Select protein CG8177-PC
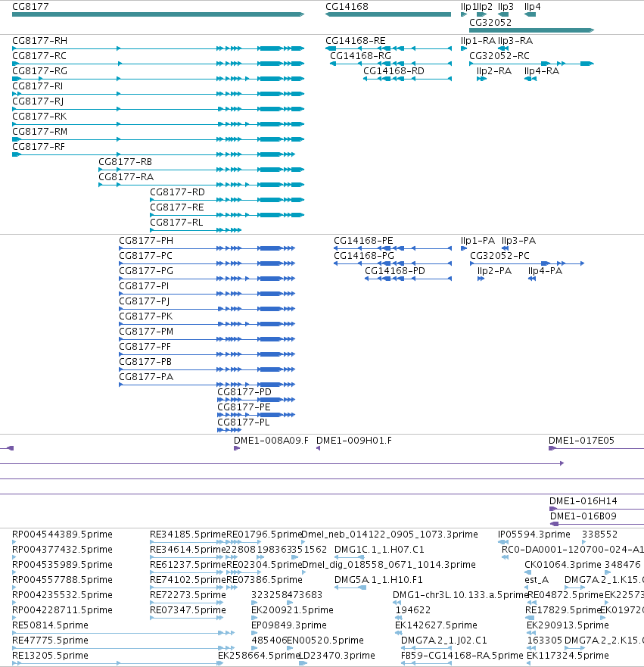The height and width of the screenshot is (667, 644). [146, 256]
